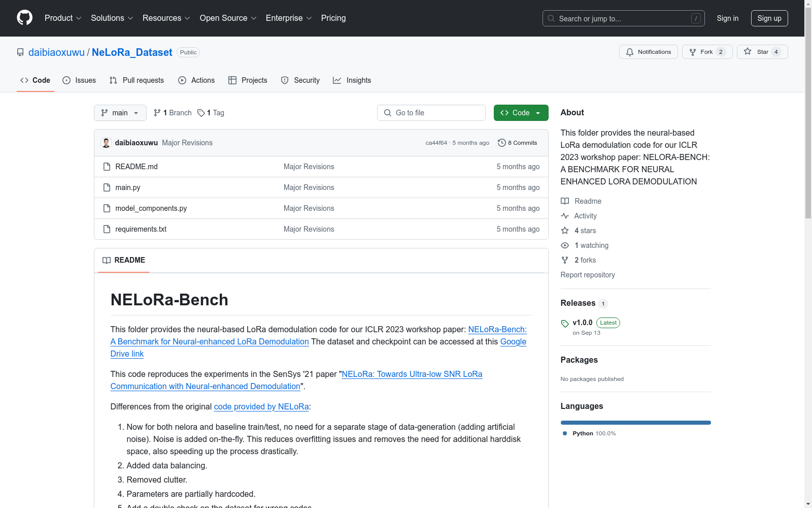Open the green Code dropdown
The width and height of the screenshot is (812, 508).
coord(521,113)
